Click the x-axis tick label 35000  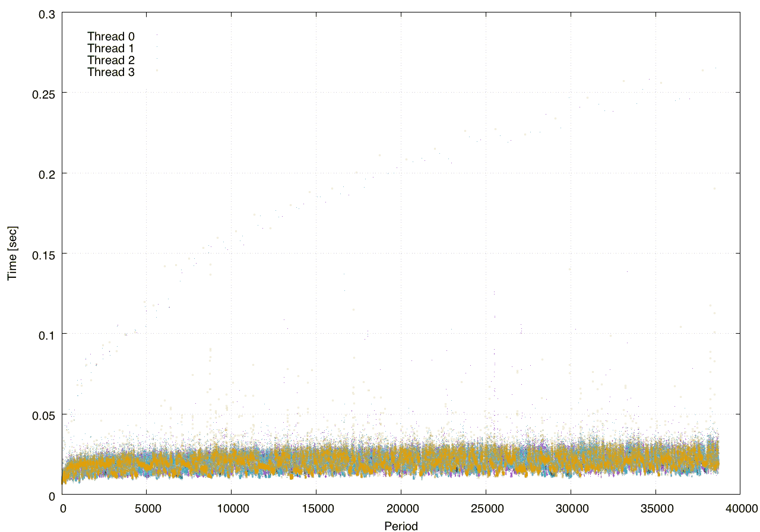(x=655, y=509)
